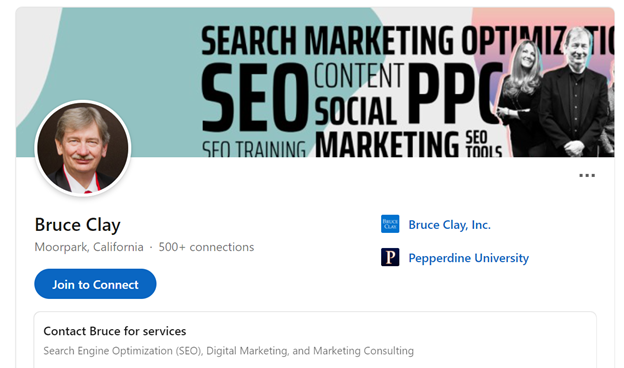Click the woman pictured in the banner
This screenshot has height=368, width=624.
tap(519, 97)
